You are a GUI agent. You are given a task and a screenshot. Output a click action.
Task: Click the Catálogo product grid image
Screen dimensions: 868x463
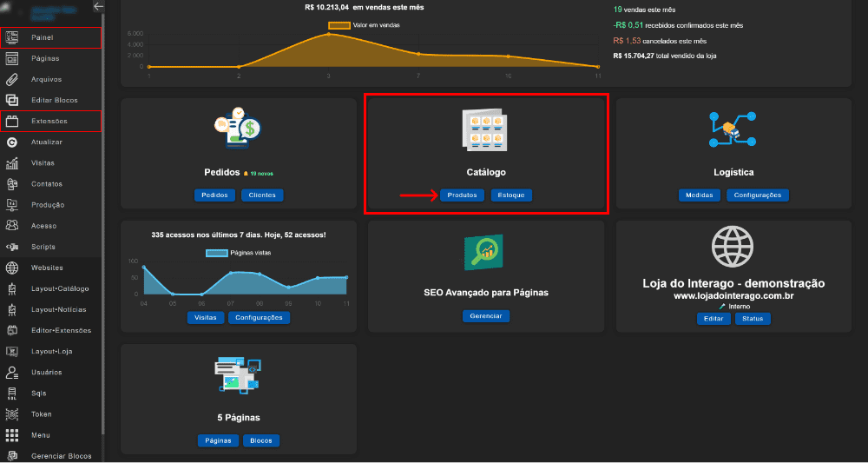[x=485, y=129]
